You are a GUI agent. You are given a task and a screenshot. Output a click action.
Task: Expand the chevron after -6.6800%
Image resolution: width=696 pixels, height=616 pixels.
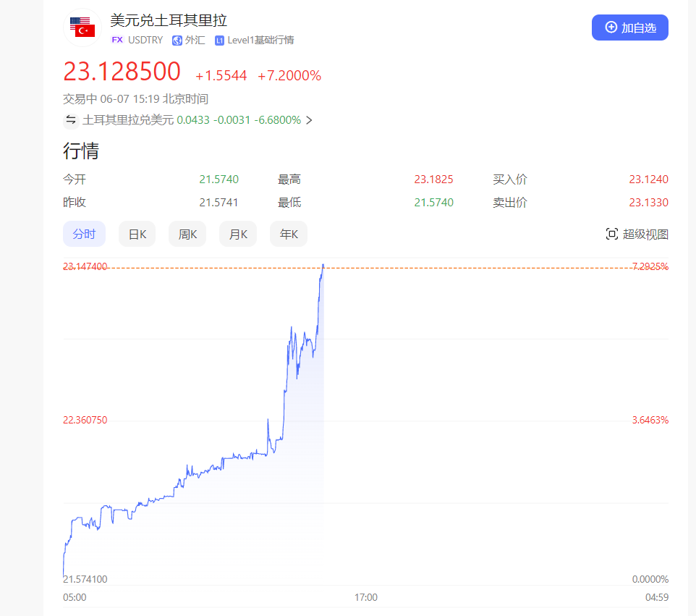coord(310,120)
